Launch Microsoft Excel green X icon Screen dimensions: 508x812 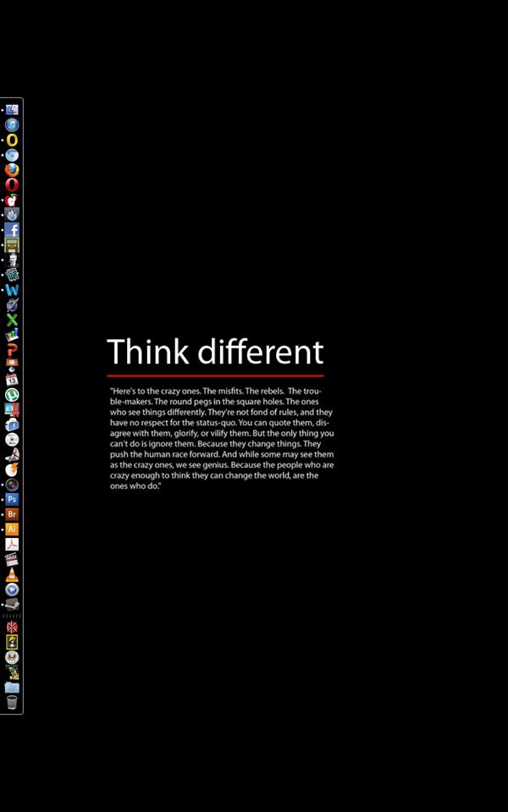point(12,320)
